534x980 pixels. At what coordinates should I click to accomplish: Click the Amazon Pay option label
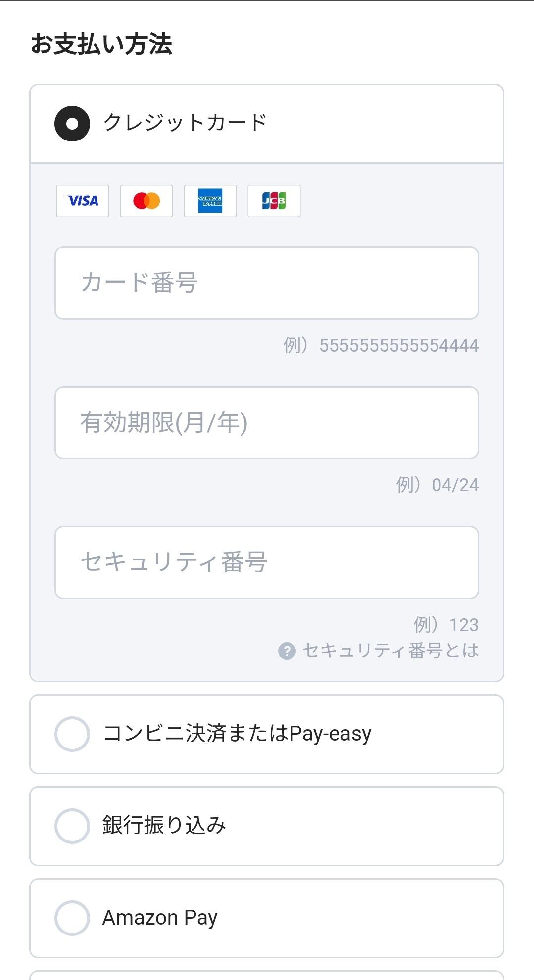pos(160,918)
